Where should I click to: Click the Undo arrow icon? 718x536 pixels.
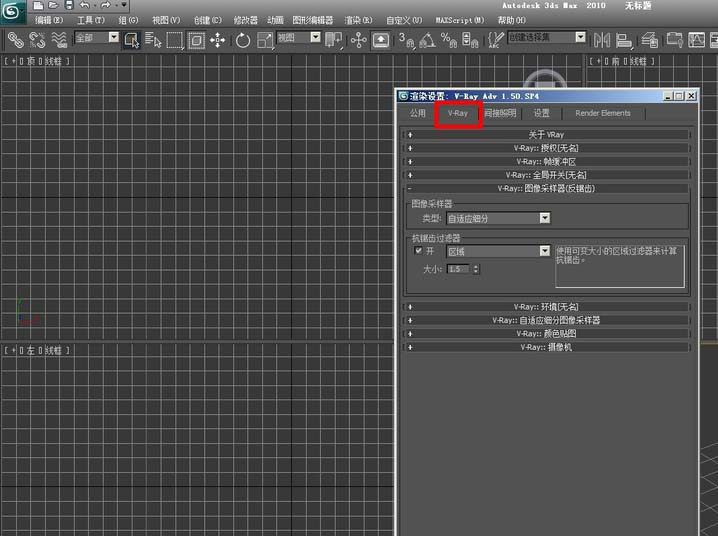(x=84, y=5)
